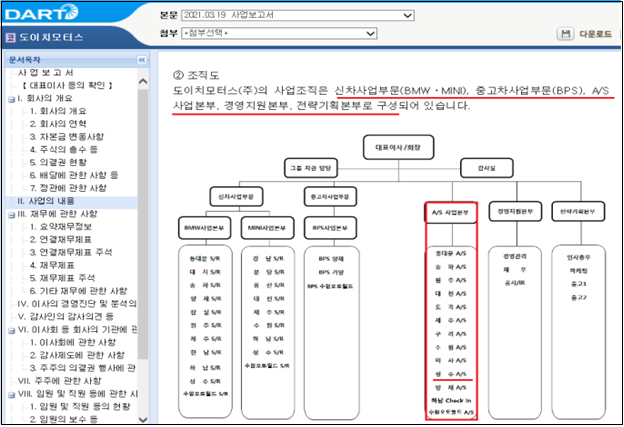The height and width of the screenshot is (427, 624).
Task: Select 6. 기타 재무에 관한 사항
Action: 78,291
